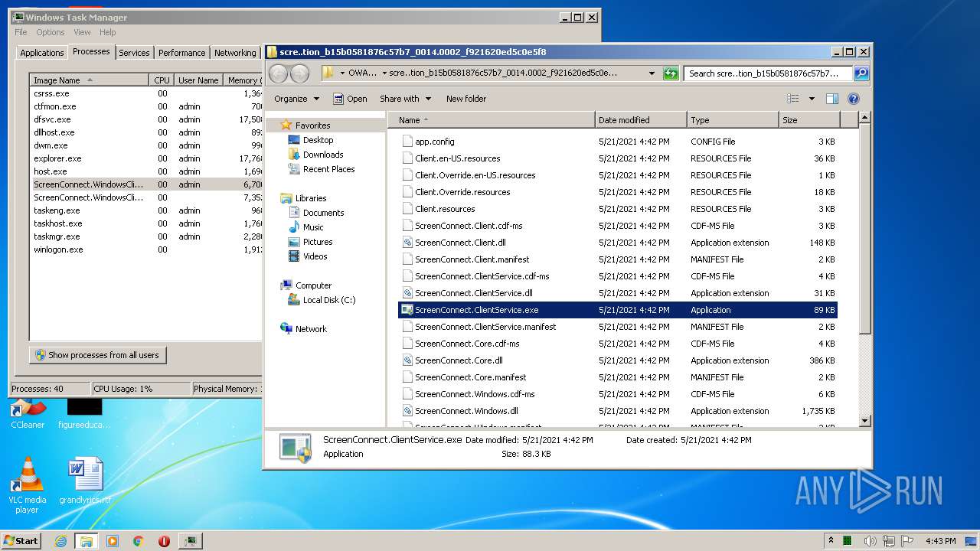The image size is (980, 551).
Task: Switch to the Applications tab
Action: click(x=41, y=53)
